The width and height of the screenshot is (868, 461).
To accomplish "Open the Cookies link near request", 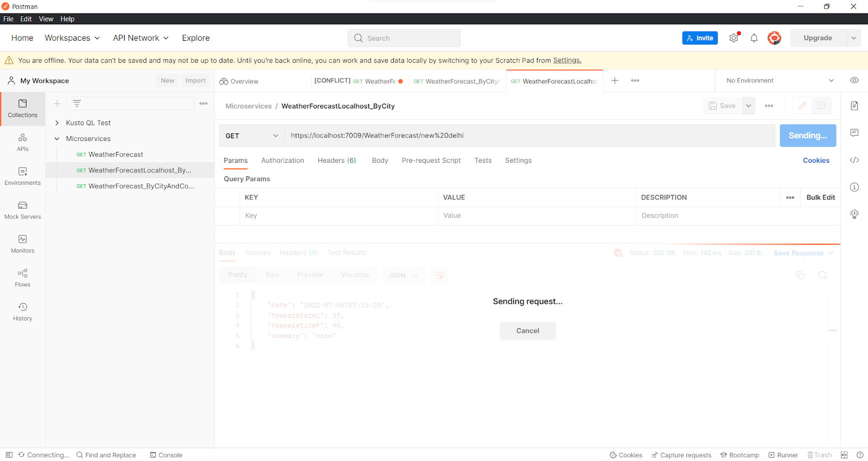I will pyautogui.click(x=816, y=161).
